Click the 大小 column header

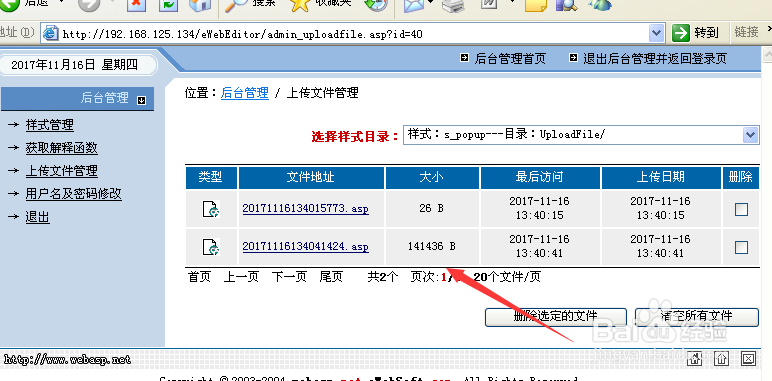432,177
